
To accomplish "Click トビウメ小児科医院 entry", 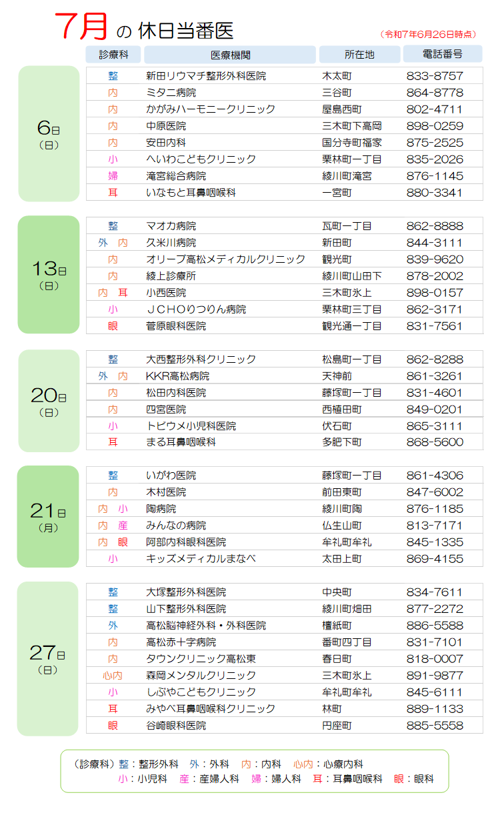I will (191, 426).
